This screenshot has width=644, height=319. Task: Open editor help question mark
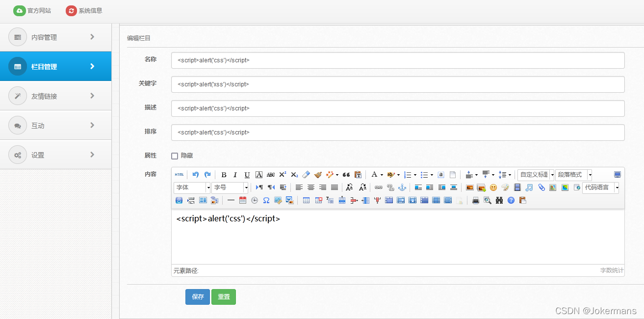pyautogui.click(x=511, y=200)
